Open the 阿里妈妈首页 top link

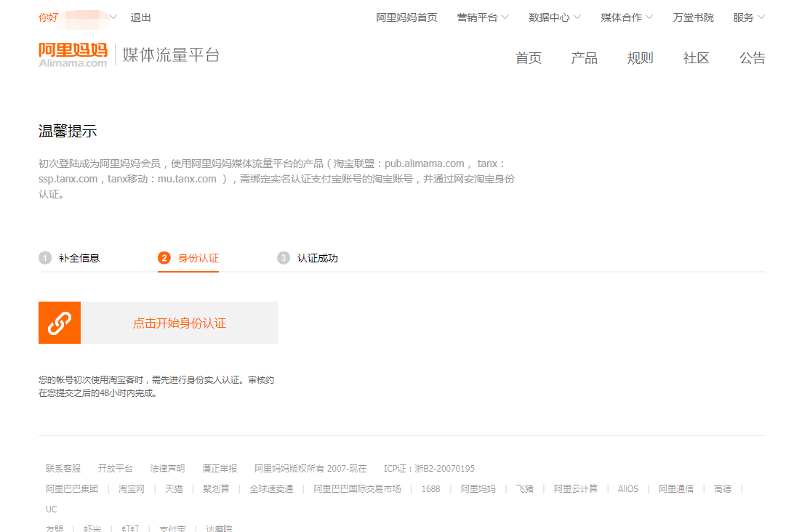pos(406,17)
